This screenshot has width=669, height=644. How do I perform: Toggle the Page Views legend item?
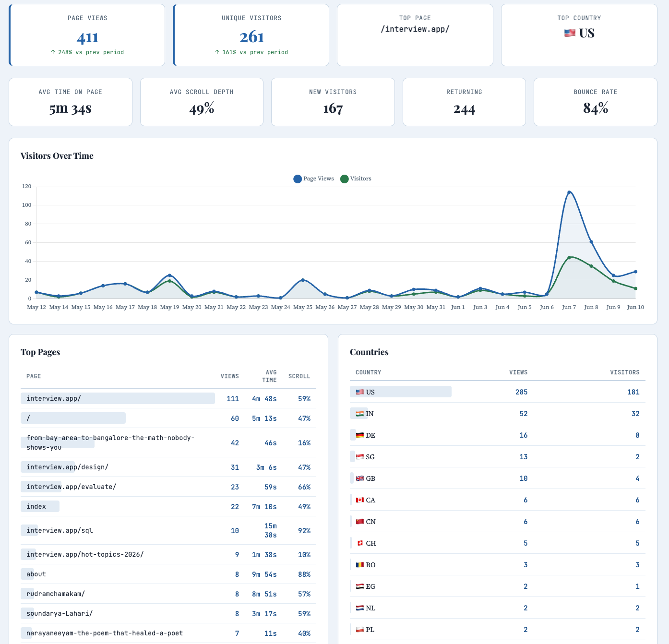[314, 179]
